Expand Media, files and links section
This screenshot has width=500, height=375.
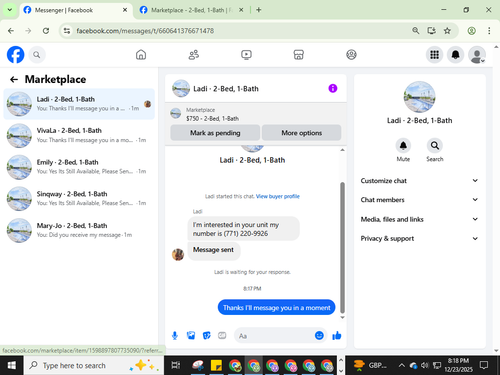(419, 219)
